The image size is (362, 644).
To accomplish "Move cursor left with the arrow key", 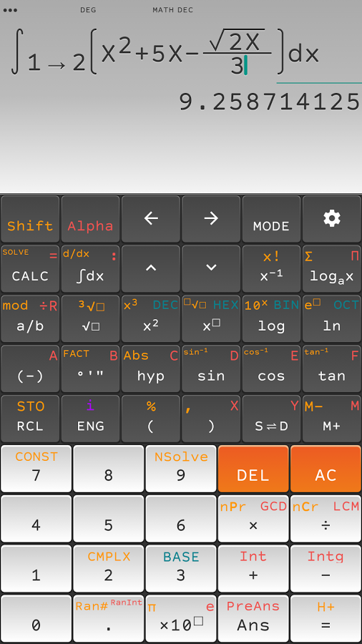I will pos(151,219).
